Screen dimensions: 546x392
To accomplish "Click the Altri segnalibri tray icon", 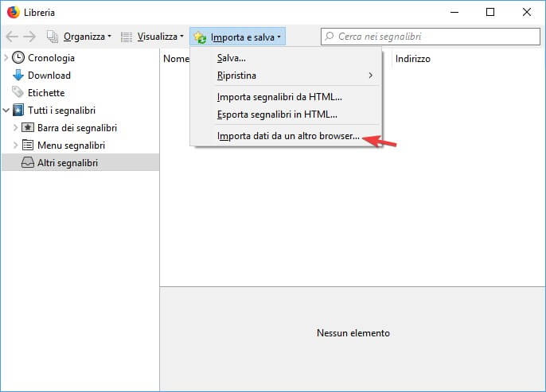I will [x=28, y=162].
